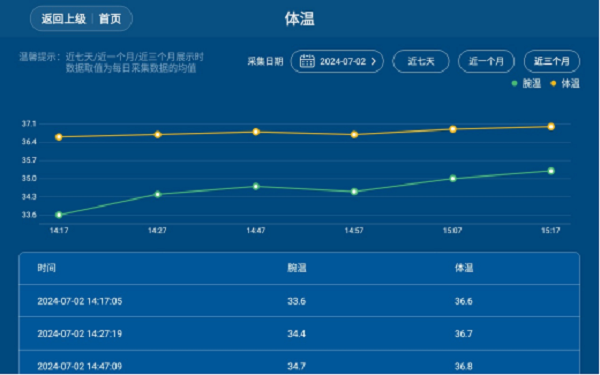The height and width of the screenshot is (375, 600).
Task: Select the 近三个月 range button
Action: (x=552, y=61)
